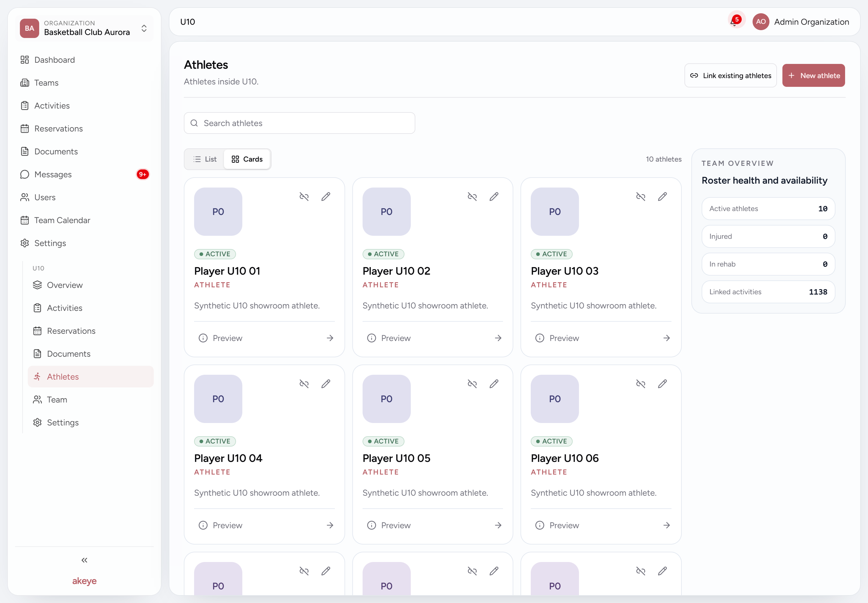
Task: Unlink Player U10 02 from team
Action: [472, 197]
